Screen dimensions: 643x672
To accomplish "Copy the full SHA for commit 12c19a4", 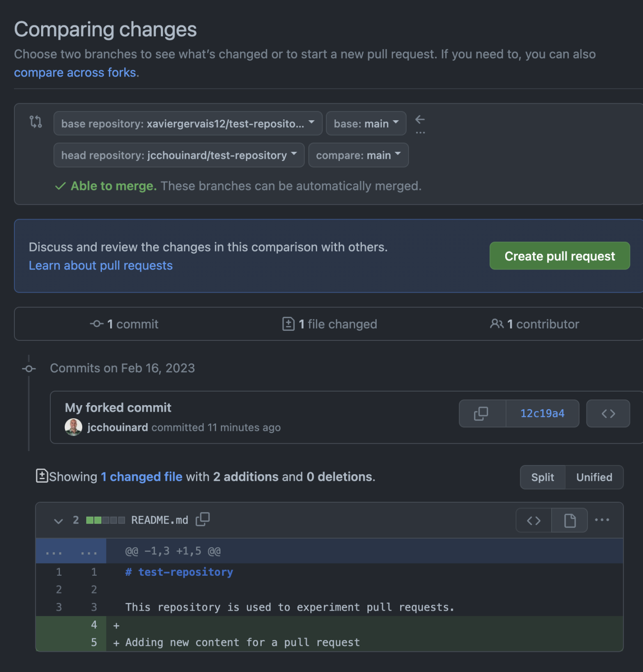I will point(482,413).
